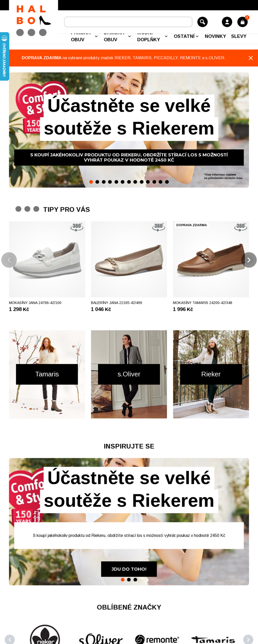Open 360° view on brown Tamaris moccasins
This screenshot has height=644, width=258.
241,227
